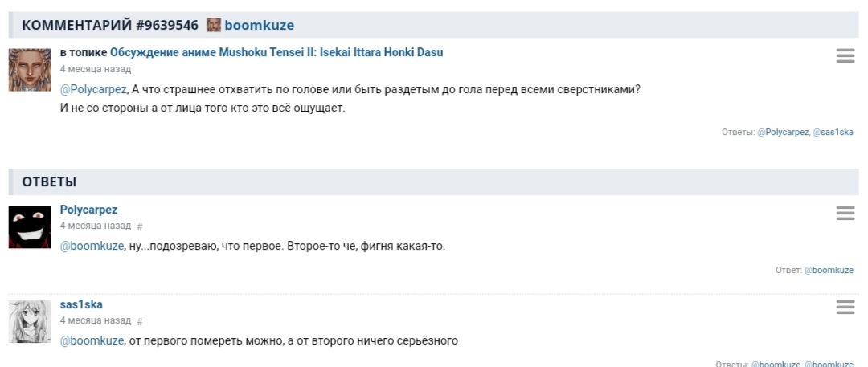The width and height of the screenshot is (868, 367).
Task: Jump to @sas1ska in the Ответы list
Action: pos(833,132)
